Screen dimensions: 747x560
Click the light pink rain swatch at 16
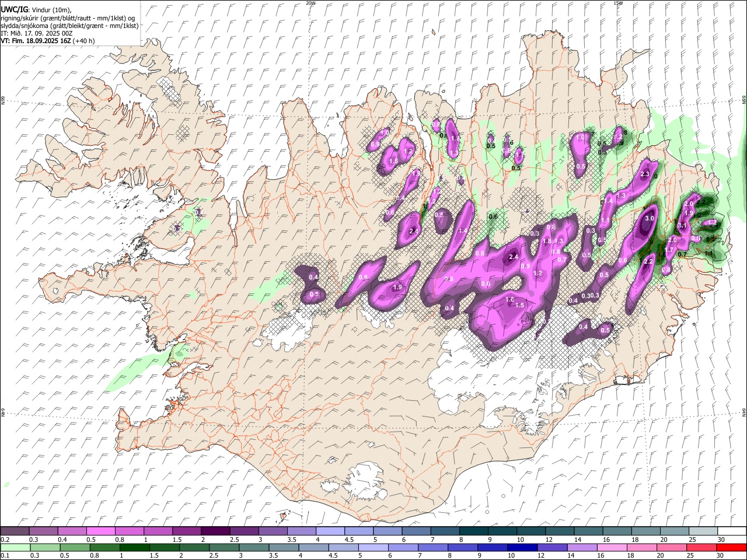click(611, 548)
